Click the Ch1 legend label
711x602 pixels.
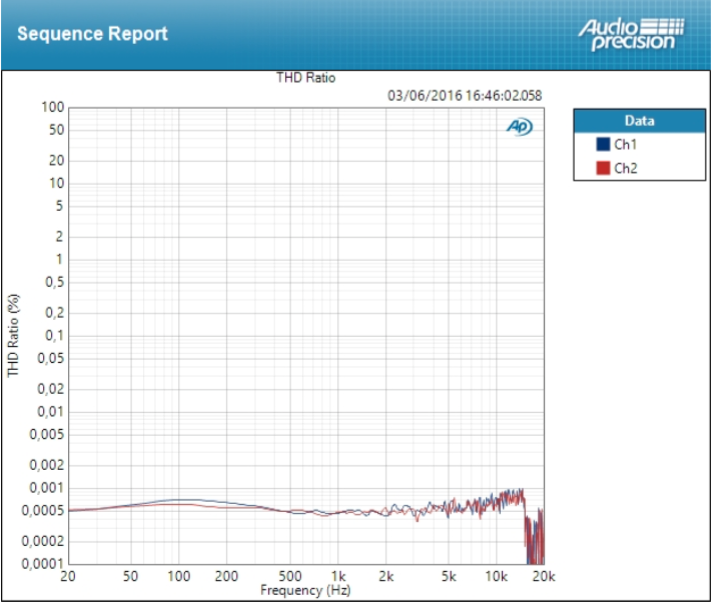coord(625,144)
